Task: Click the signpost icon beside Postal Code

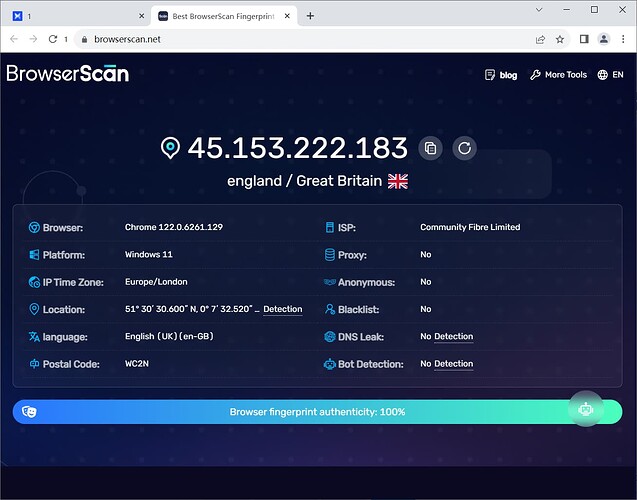Action: (x=34, y=364)
